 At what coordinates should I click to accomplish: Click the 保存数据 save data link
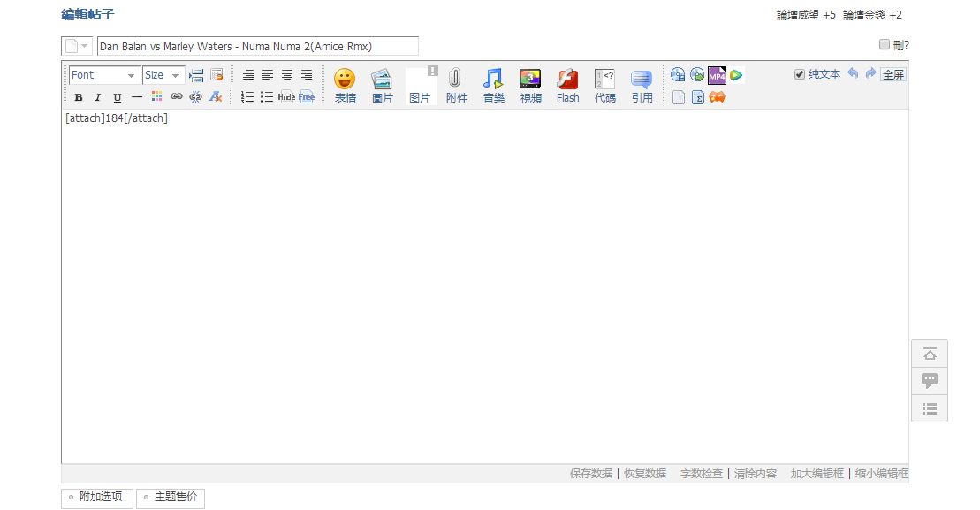[590, 474]
